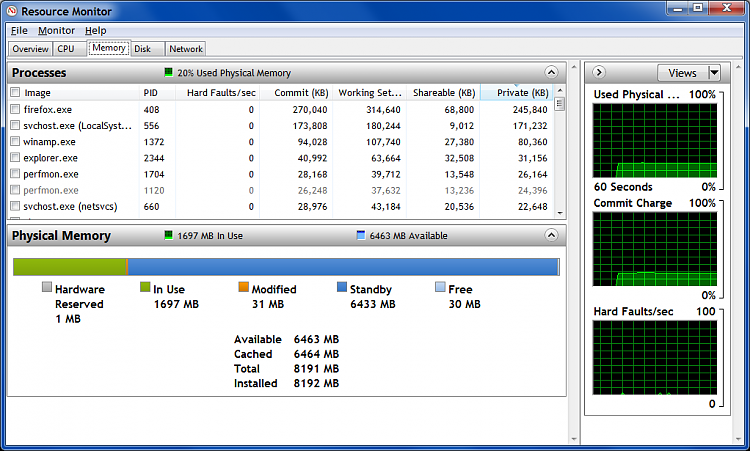This screenshot has width=750, height=451.
Task: Sort by Working Set column header
Action: tap(370, 93)
